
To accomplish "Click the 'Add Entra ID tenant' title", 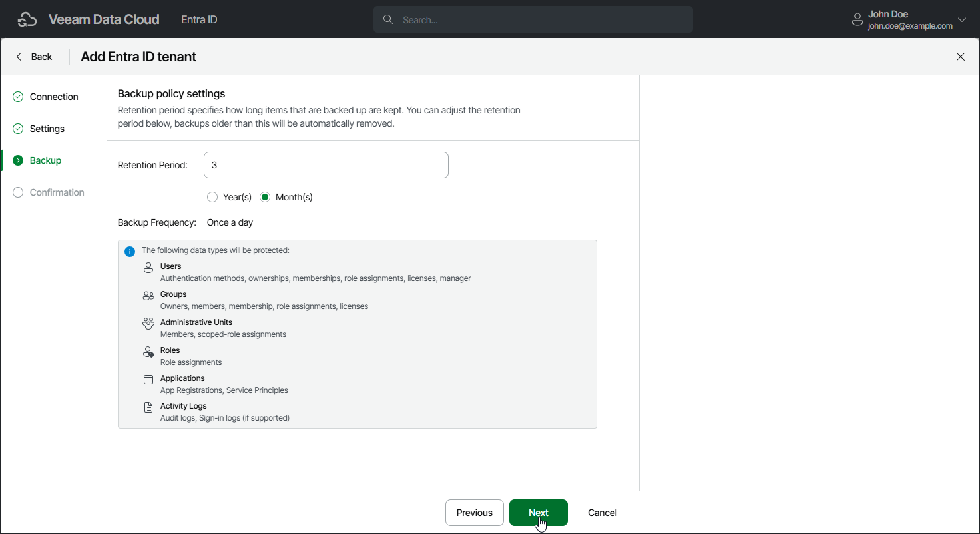I will click(138, 57).
